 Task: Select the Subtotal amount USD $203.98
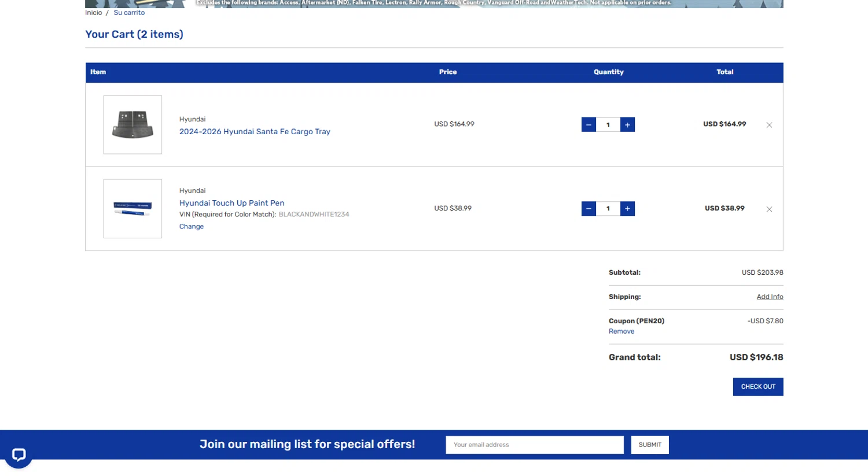pos(762,272)
